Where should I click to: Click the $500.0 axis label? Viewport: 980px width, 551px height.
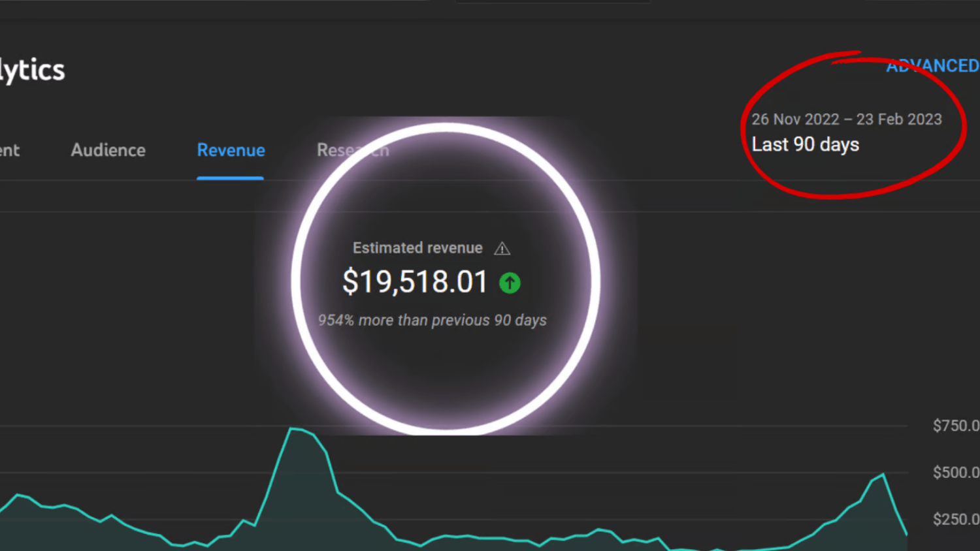(x=955, y=473)
